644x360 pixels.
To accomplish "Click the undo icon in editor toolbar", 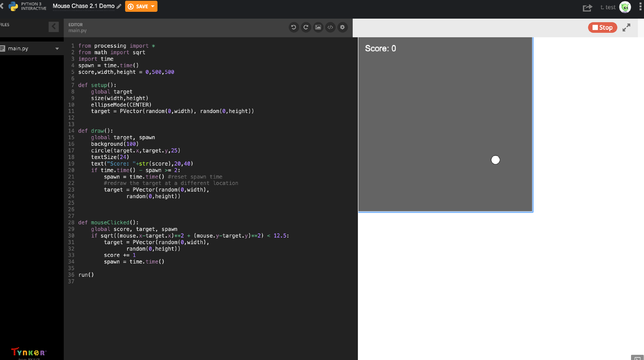I will coord(293,27).
